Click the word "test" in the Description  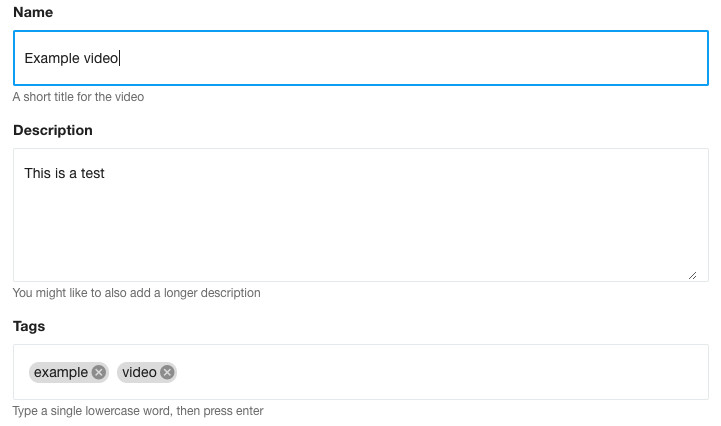point(93,173)
